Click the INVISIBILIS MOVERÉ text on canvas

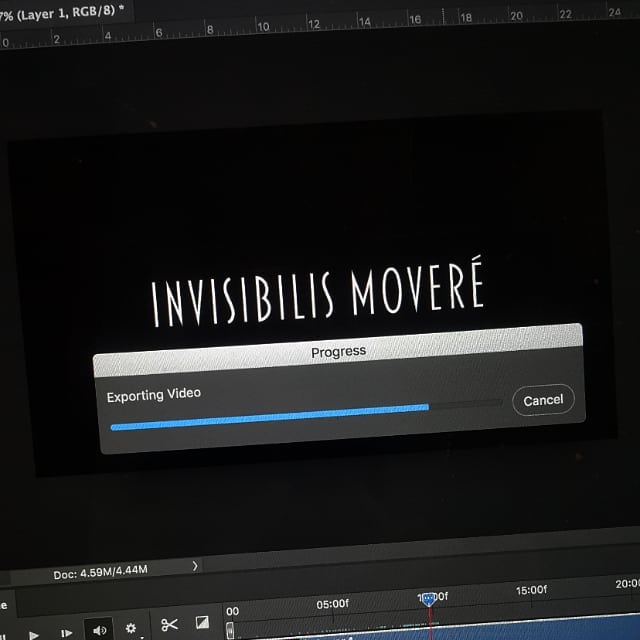pos(317,293)
